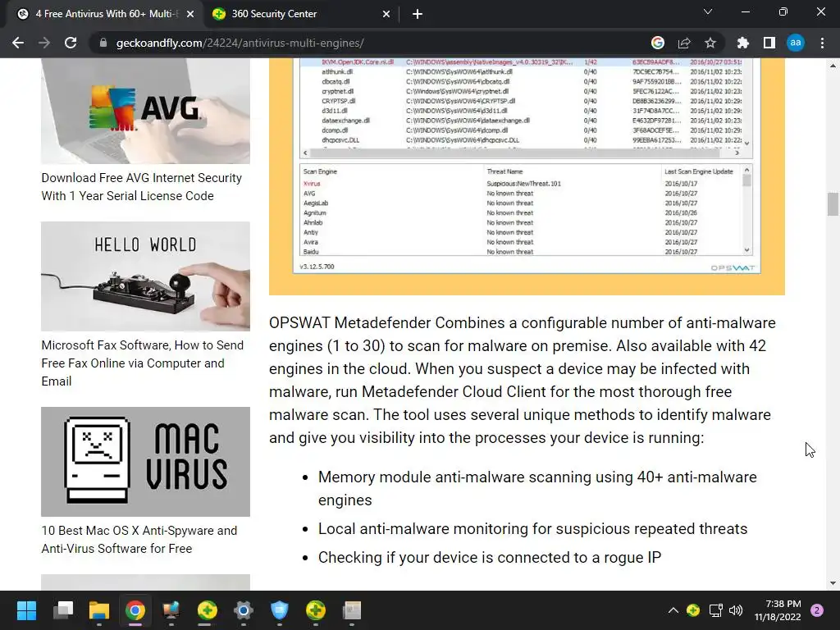Open the Google icon in address bar
The width and height of the screenshot is (840, 630).
point(657,43)
